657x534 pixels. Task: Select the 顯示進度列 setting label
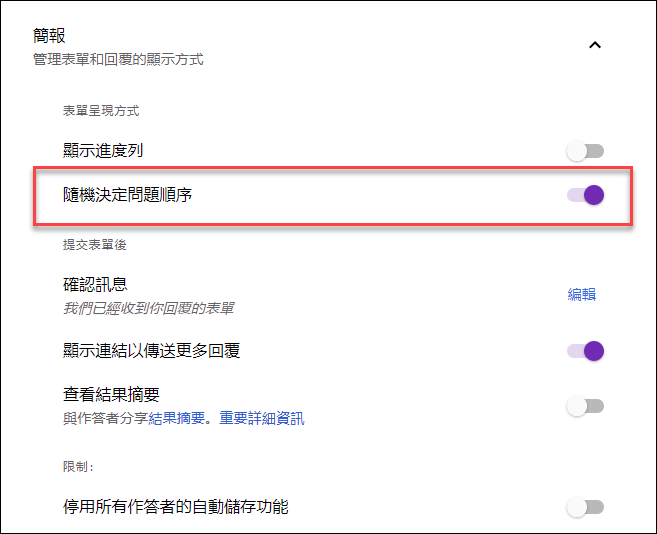(x=103, y=150)
